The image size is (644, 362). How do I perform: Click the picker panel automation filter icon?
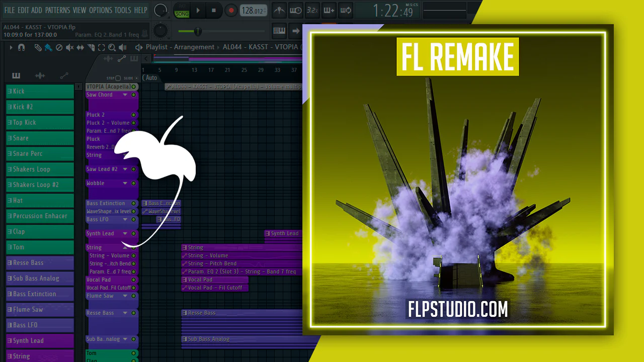tap(64, 76)
